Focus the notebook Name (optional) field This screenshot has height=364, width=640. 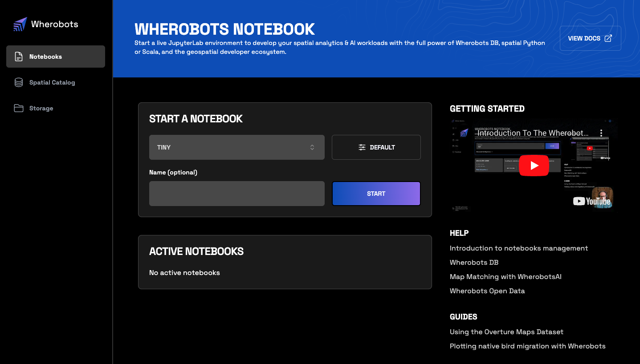coord(237,194)
